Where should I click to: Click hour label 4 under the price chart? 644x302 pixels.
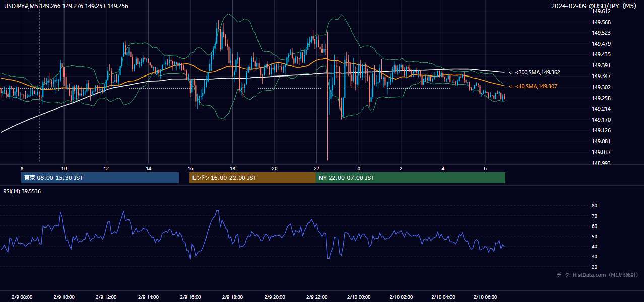click(x=443, y=168)
